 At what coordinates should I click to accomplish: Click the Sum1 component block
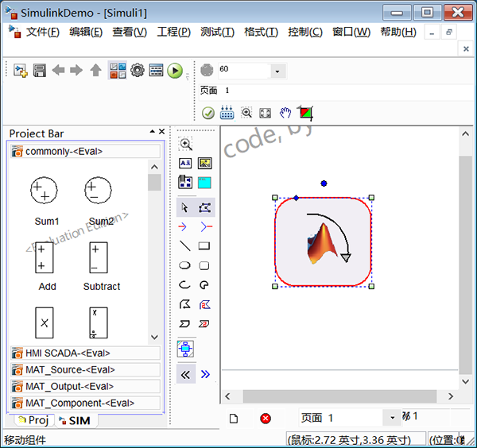(45, 191)
